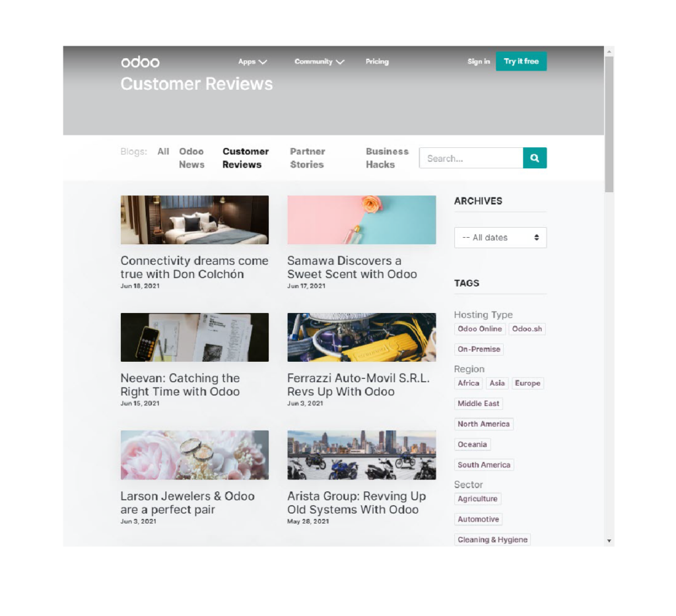Filter by Odoo Online tag
The height and width of the screenshot is (616, 676).
[479, 329]
